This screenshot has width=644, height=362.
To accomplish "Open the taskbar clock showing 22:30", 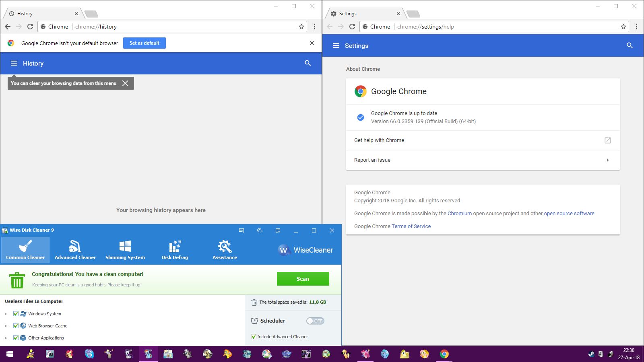I will 629,354.
